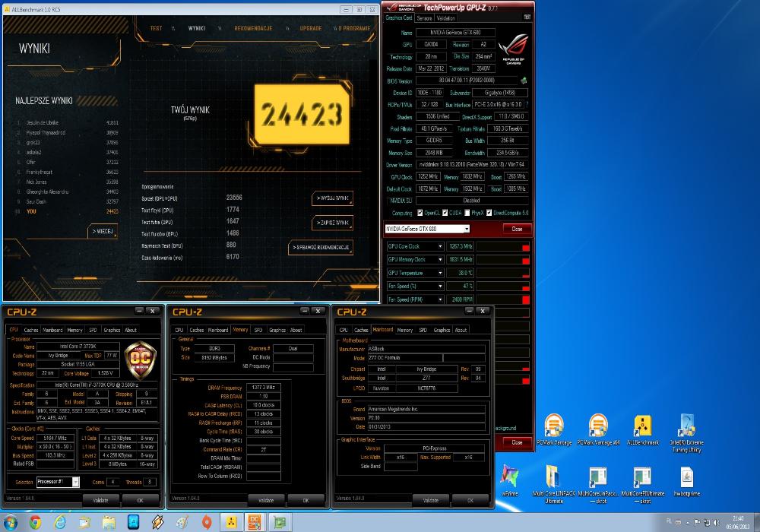This screenshot has width=760, height=532.
Task: Click Close beside the GPU-Z GPU selector
Action: click(517, 229)
